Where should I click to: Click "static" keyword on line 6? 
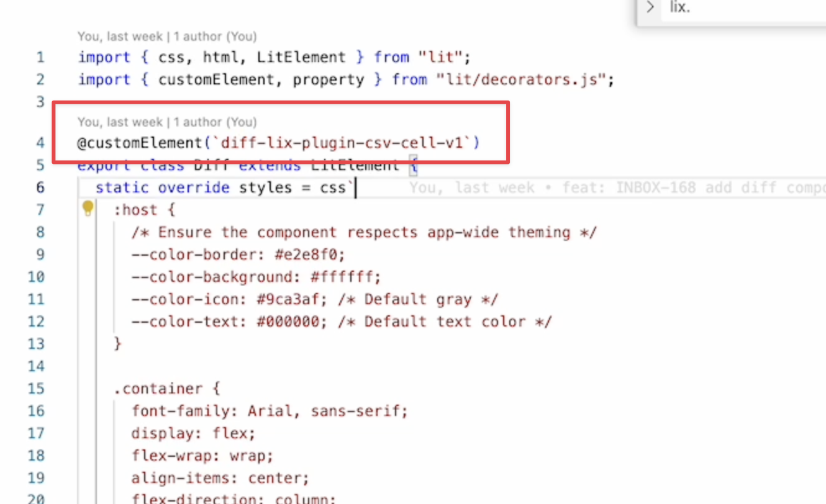(122, 187)
